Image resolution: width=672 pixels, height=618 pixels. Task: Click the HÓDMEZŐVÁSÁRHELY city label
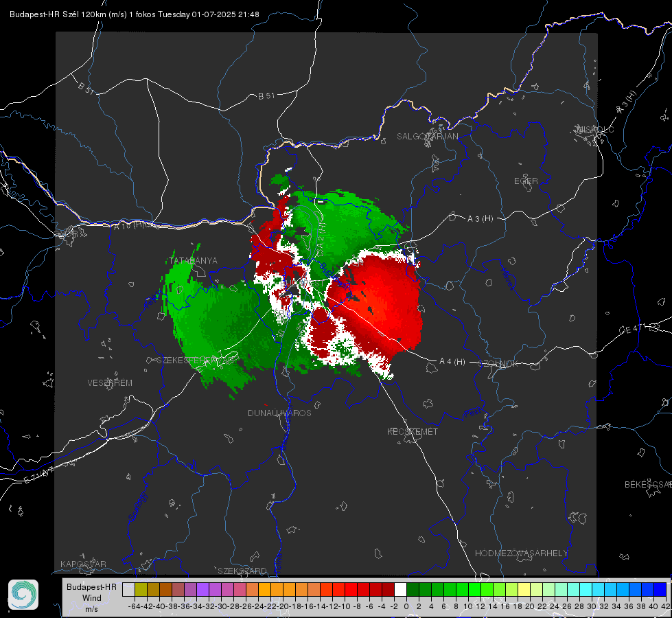pyautogui.click(x=521, y=553)
